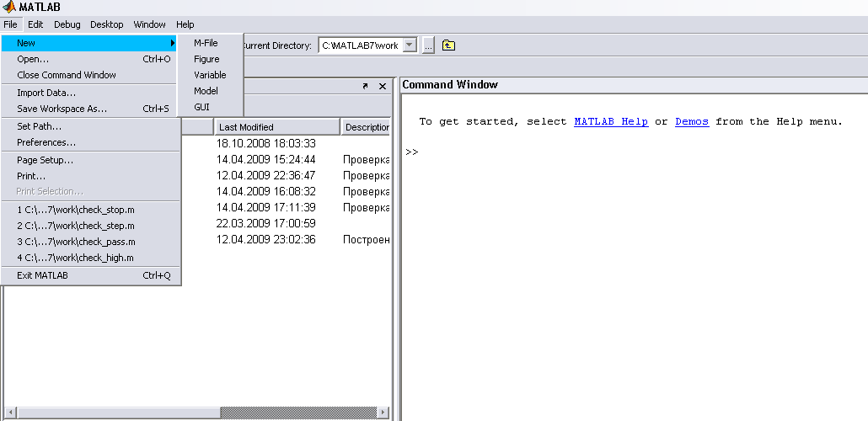Select row dated 14.04.2009 16:08:32

[x=266, y=191]
